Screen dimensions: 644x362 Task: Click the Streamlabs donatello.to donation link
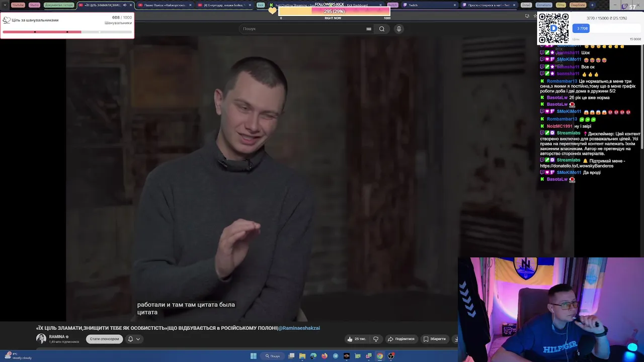577,166
